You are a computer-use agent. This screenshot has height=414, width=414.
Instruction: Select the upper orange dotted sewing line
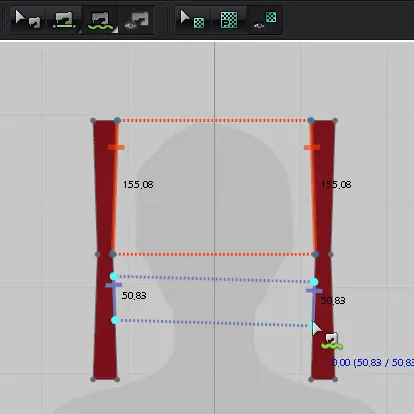click(214, 120)
